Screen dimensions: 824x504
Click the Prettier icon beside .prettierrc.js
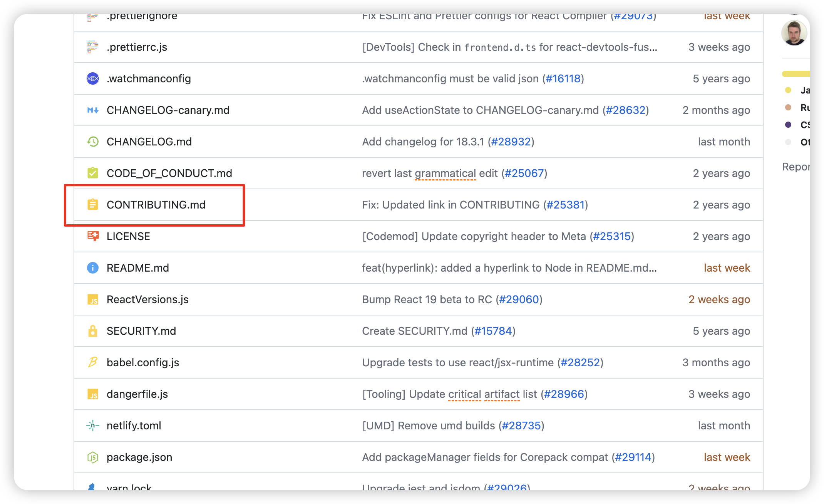click(92, 47)
